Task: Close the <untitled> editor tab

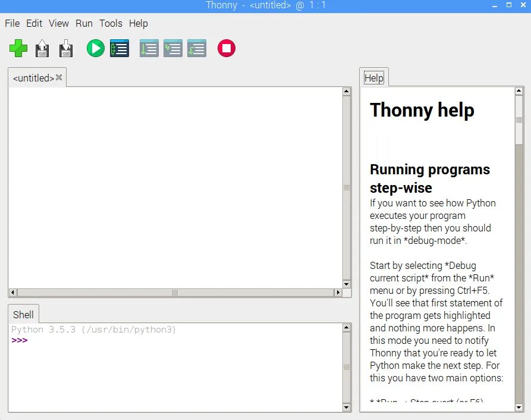Action: tap(59, 77)
